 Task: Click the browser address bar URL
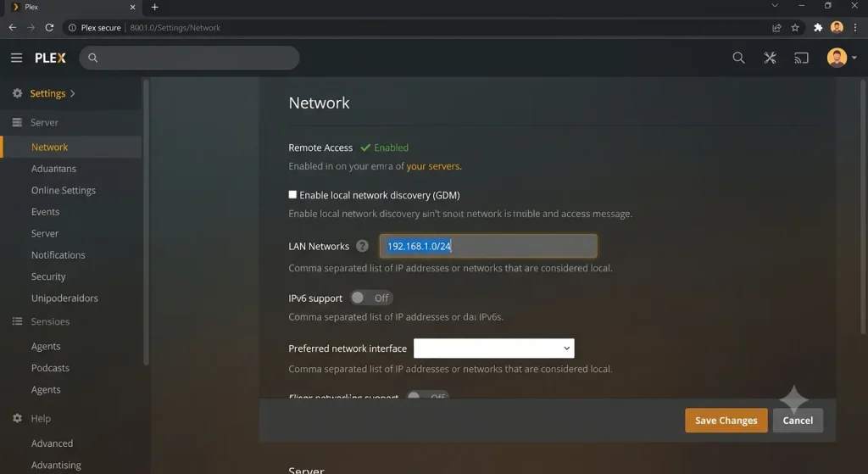click(175, 28)
